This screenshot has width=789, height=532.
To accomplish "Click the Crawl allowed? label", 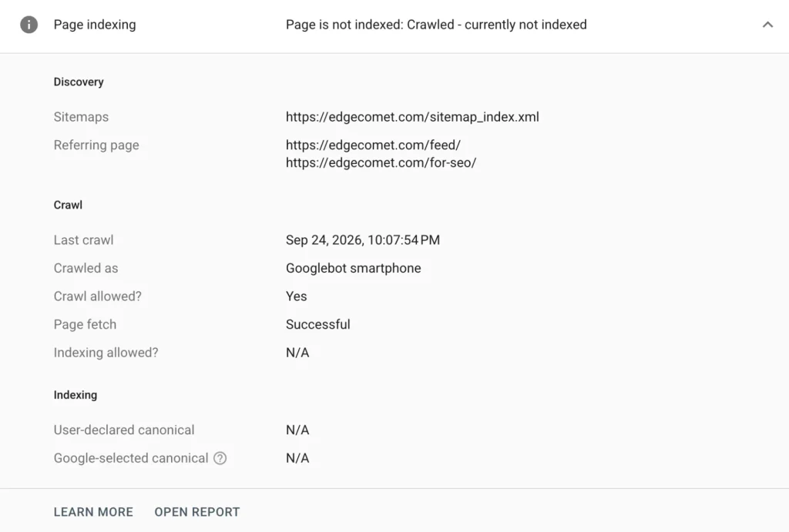I will [x=98, y=296].
